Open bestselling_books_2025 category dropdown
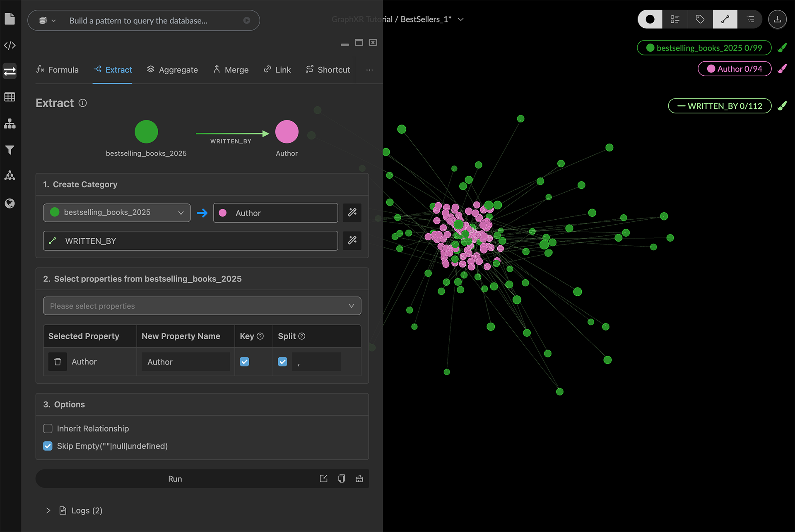This screenshot has height=532, width=795. coord(117,213)
